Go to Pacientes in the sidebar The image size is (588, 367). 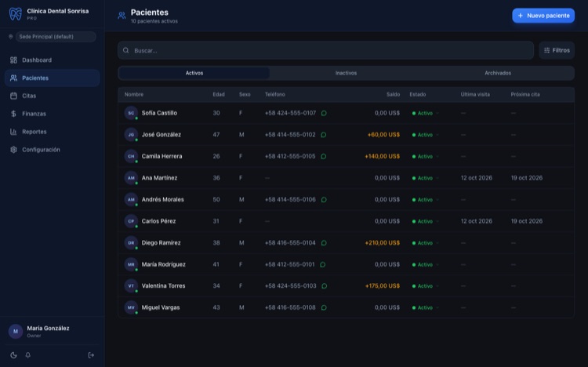click(x=52, y=78)
